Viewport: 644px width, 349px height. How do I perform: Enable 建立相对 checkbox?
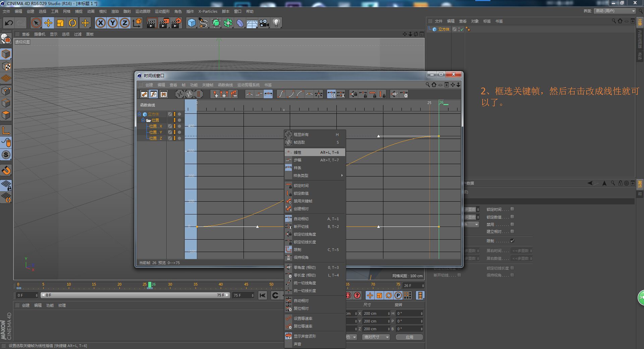pos(512,231)
